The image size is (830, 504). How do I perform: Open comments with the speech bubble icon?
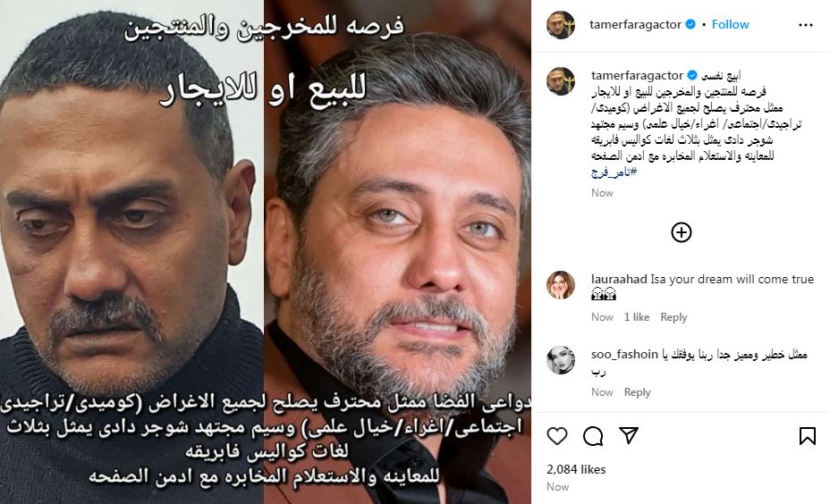pos(593,436)
